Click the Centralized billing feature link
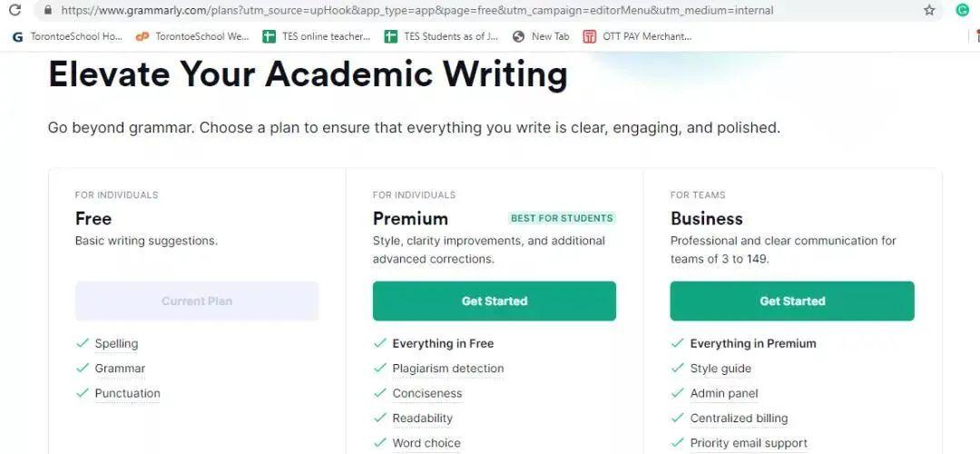This screenshot has width=980, height=454. (739, 419)
